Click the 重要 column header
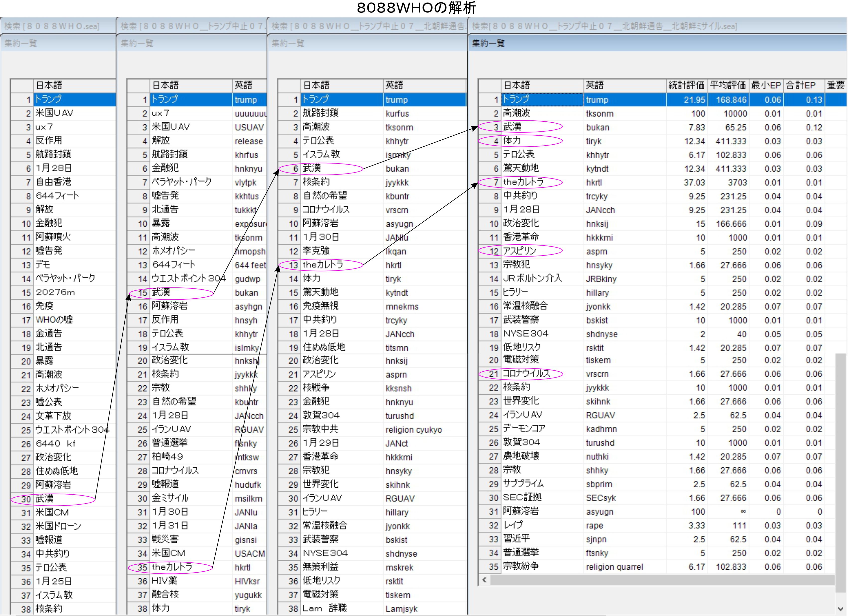 835,85
